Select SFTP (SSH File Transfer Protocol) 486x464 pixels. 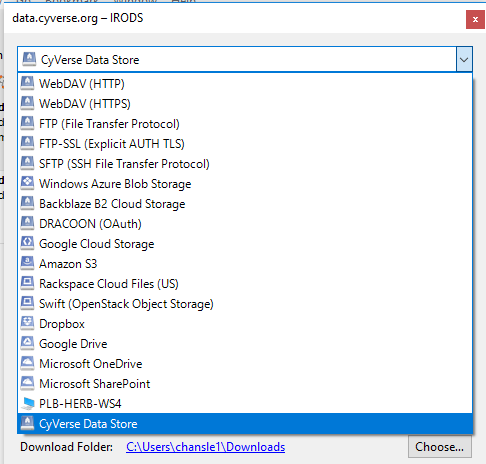pos(245,163)
